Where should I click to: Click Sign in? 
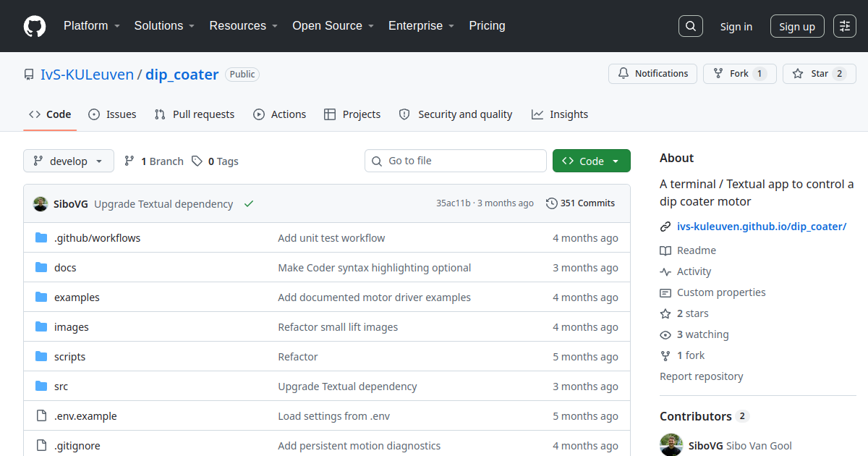coord(736,27)
